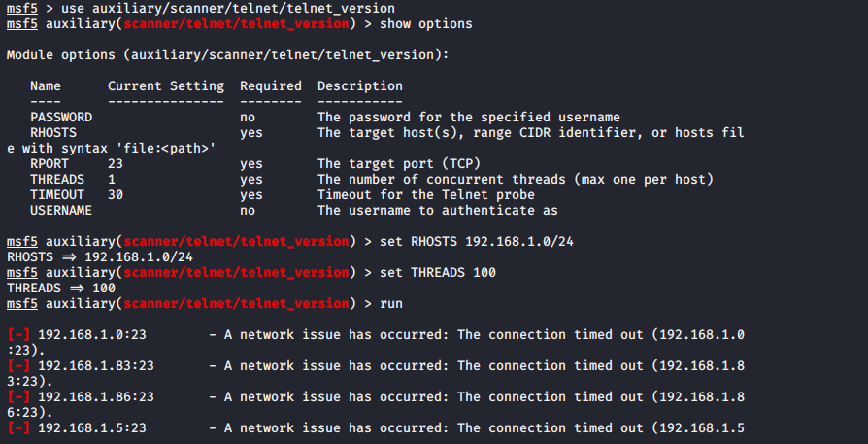868x444 pixels.
Task: Click the 'set THREADS 100' command text
Action: coord(437,272)
